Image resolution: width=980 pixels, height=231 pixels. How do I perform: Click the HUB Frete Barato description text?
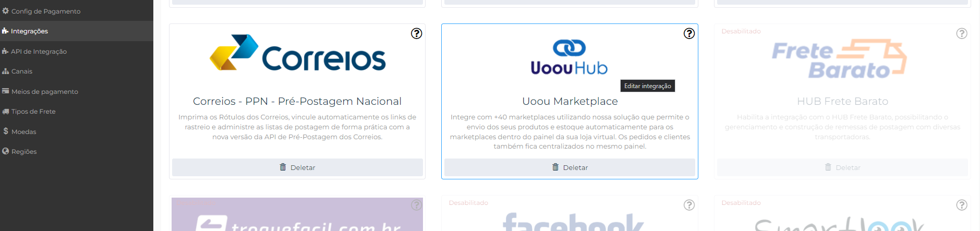(842, 127)
